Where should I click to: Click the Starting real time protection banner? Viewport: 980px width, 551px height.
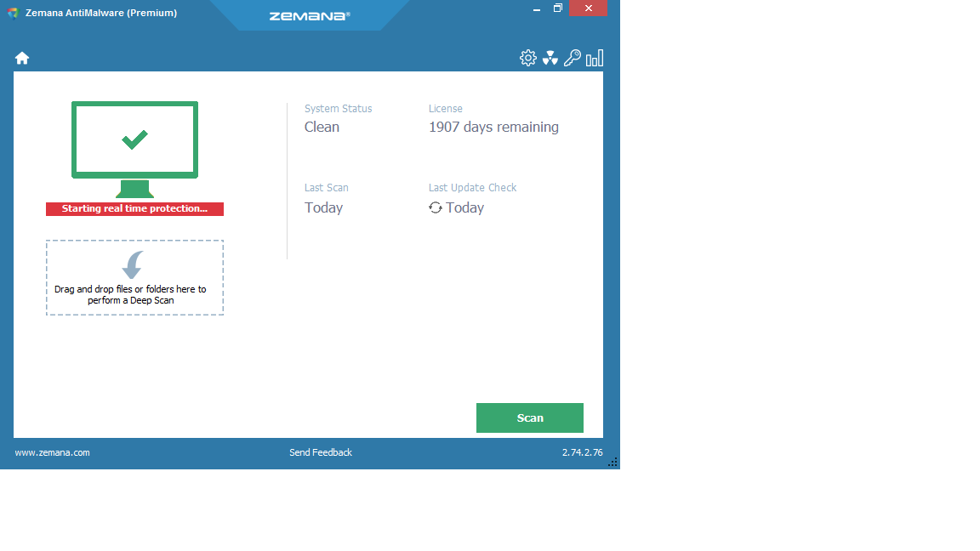pos(135,208)
